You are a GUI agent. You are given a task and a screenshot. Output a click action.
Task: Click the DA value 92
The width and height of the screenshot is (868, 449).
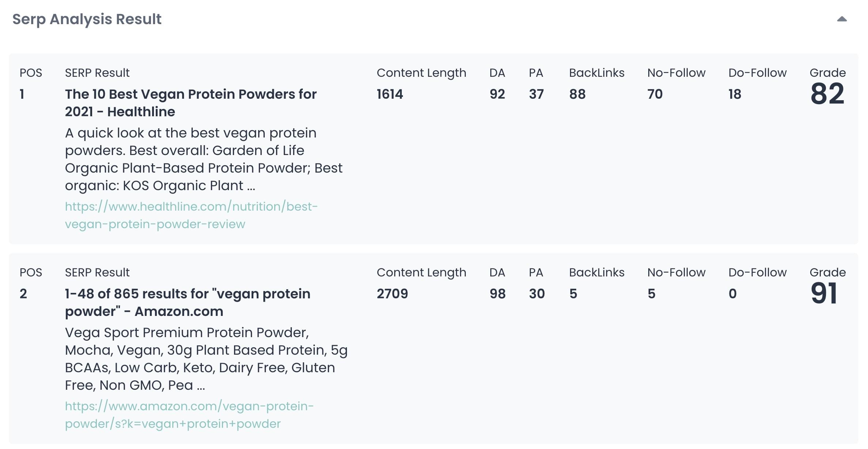point(497,94)
